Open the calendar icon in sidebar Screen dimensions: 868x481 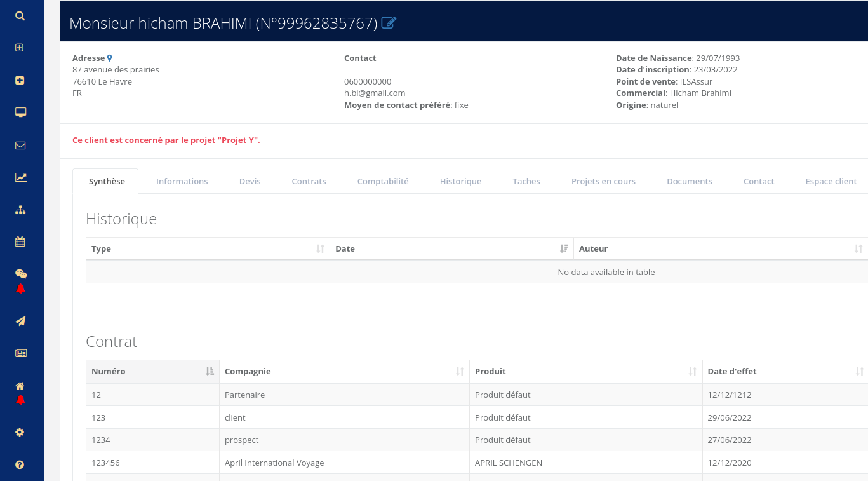[20, 241]
